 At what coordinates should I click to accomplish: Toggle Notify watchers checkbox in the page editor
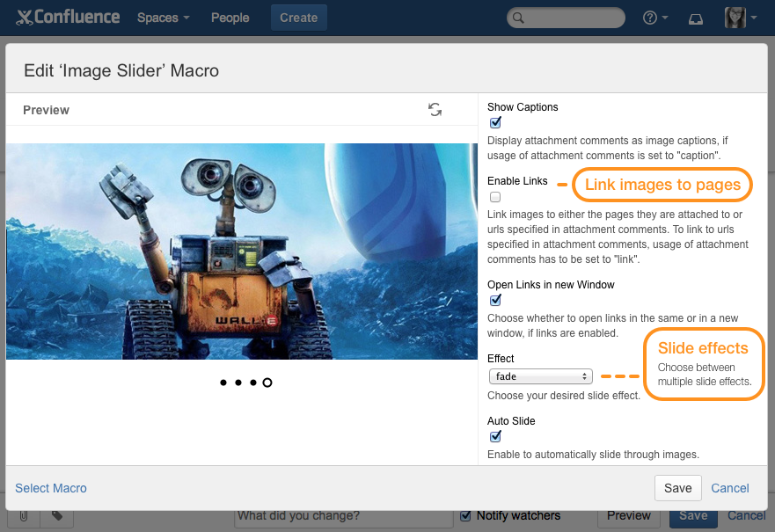point(465,515)
